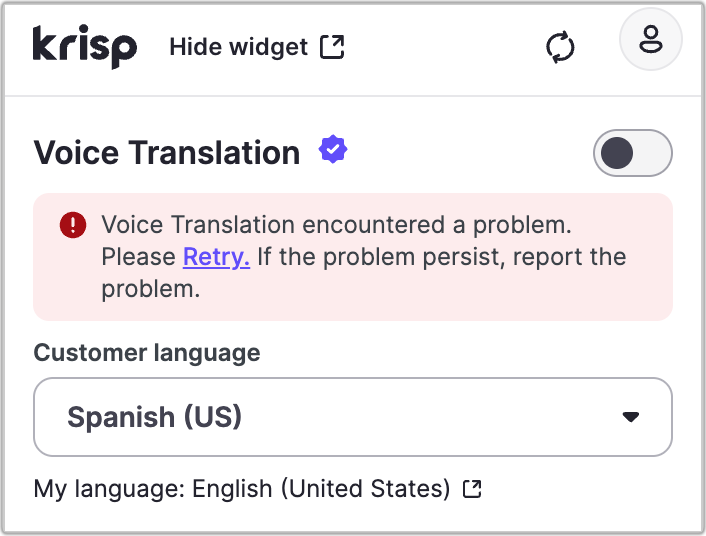Click the Retry link
This screenshot has width=706, height=536.
216,257
